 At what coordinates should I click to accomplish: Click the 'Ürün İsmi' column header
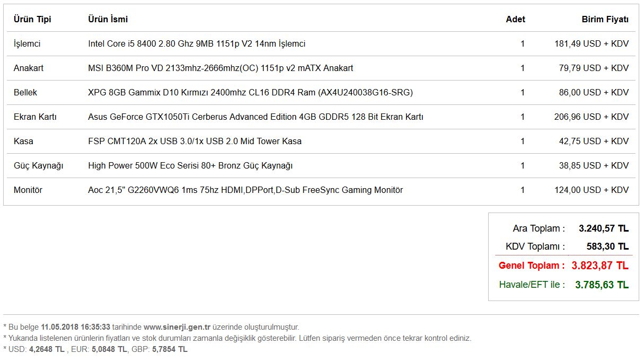point(108,19)
